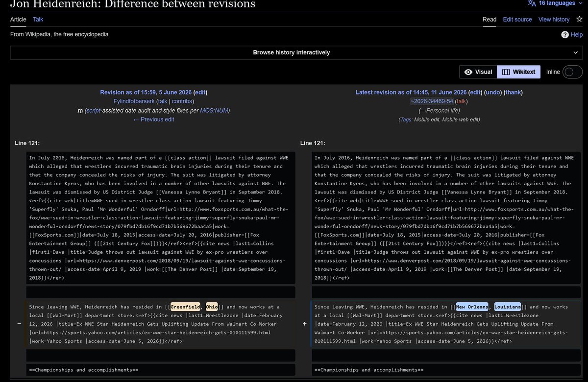Open the Personal life section link

pyautogui.click(x=439, y=111)
